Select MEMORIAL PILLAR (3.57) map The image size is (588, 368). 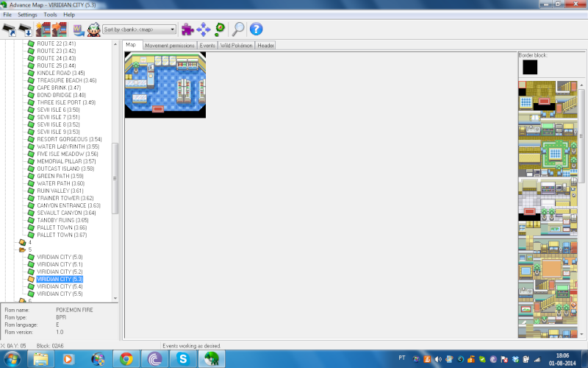[x=66, y=161]
